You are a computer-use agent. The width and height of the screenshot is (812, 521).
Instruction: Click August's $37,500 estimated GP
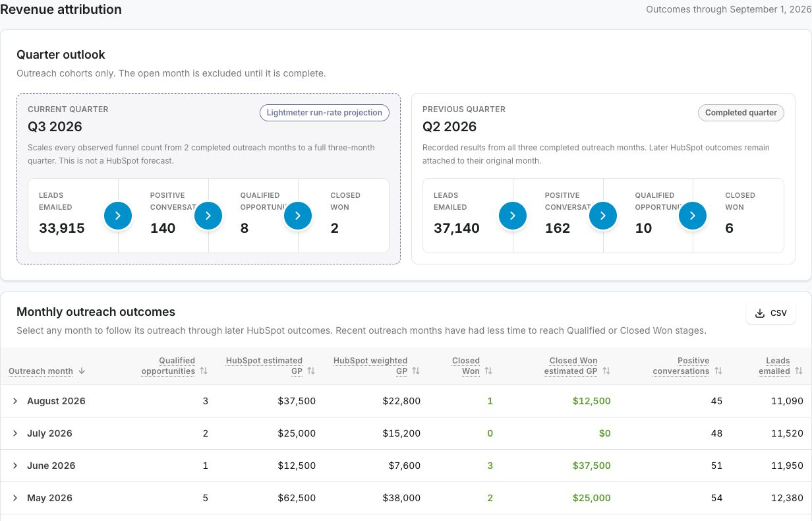[297, 401]
